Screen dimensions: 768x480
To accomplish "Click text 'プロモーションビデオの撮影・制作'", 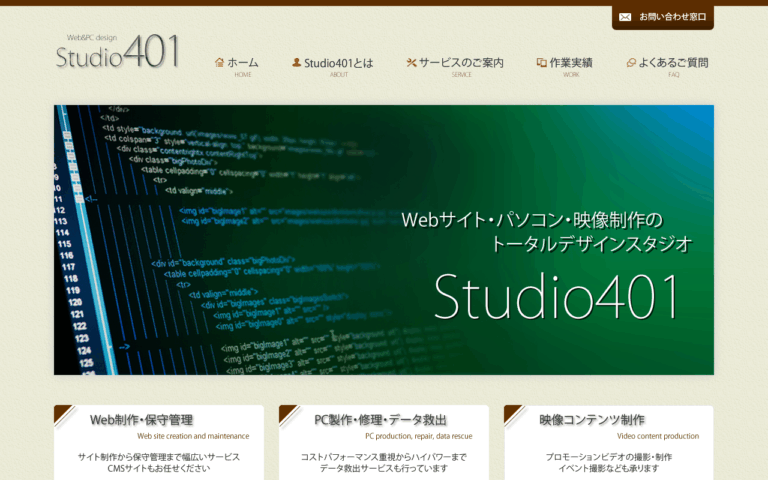I will tap(608, 457).
